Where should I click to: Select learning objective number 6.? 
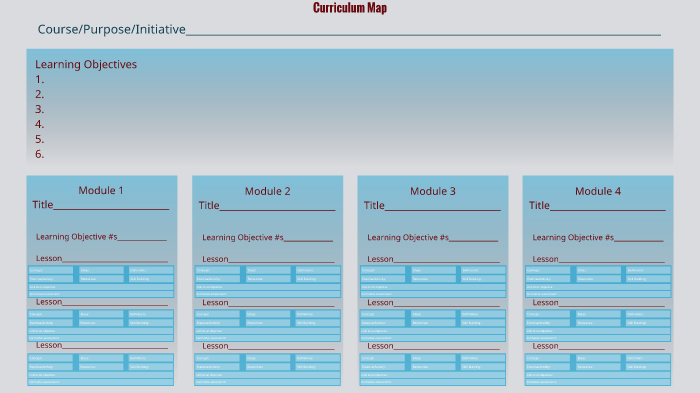[39, 154]
